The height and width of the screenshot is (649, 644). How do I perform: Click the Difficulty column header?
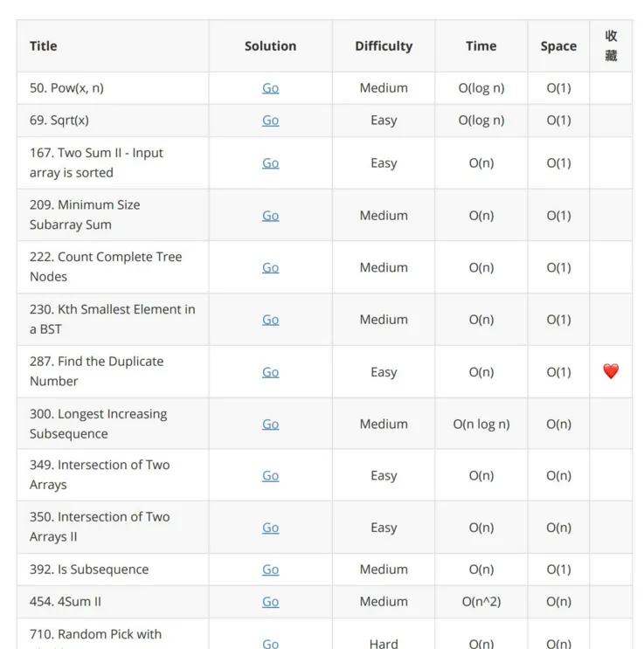(384, 46)
